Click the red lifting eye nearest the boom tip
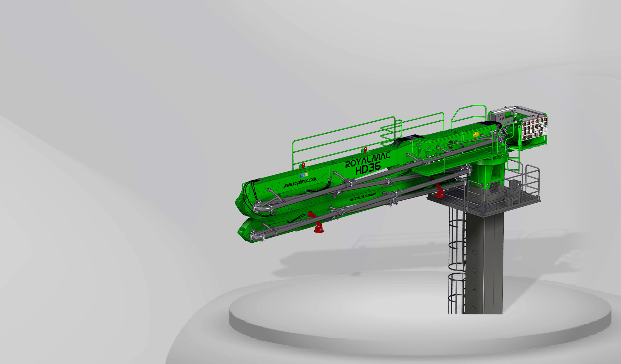This screenshot has width=621, height=364. coord(303,165)
